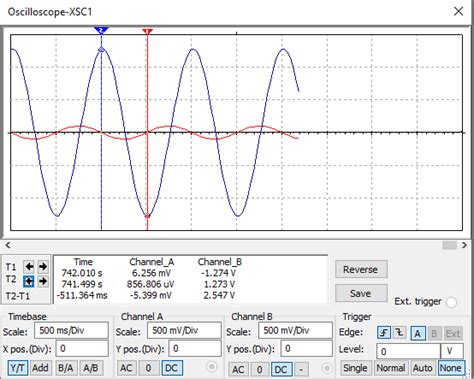The image size is (474, 379).
Task: Move cursor T2 left with its arrow
Action: pyautogui.click(x=29, y=281)
